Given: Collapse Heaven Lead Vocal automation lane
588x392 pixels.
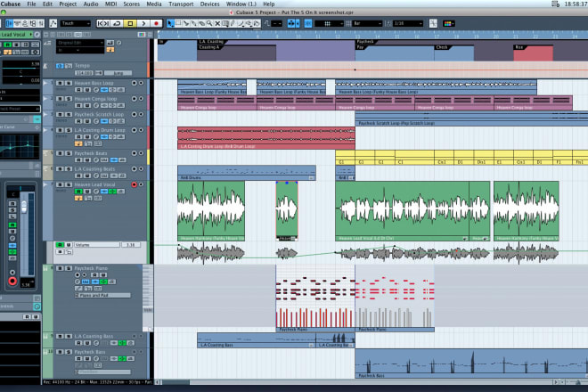Looking at the screenshot, I should point(45,184).
